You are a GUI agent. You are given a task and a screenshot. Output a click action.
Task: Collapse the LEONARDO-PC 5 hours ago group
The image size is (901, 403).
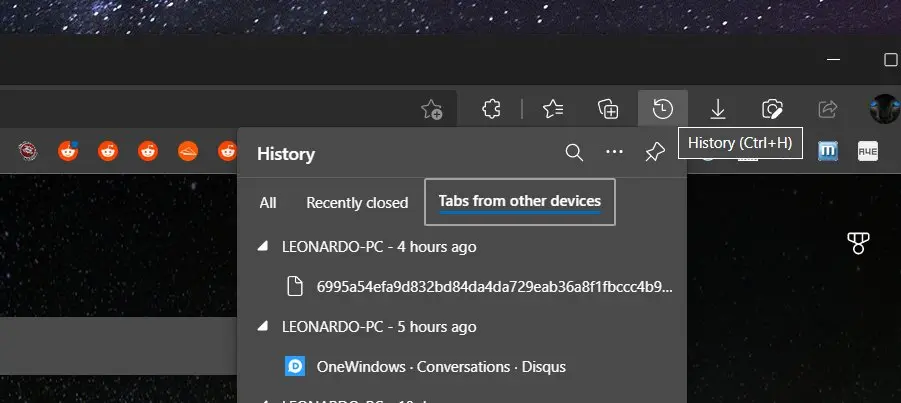pyautogui.click(x=263, y=326)
